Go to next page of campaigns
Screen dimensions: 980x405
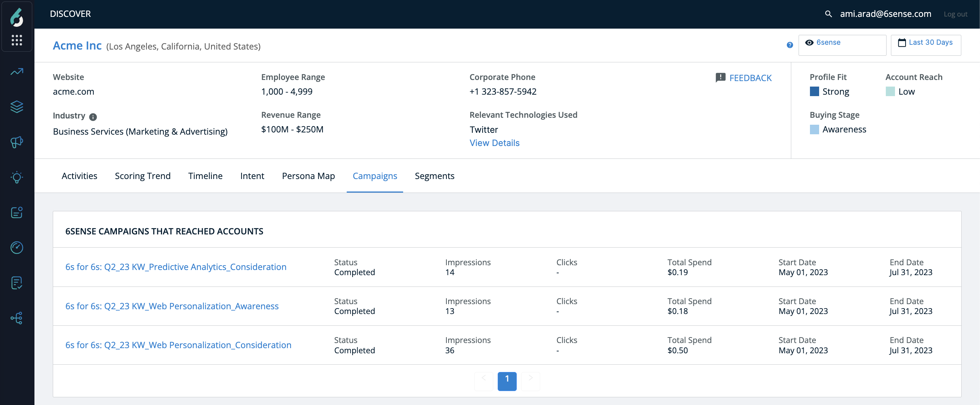click(x=530, y=381)
